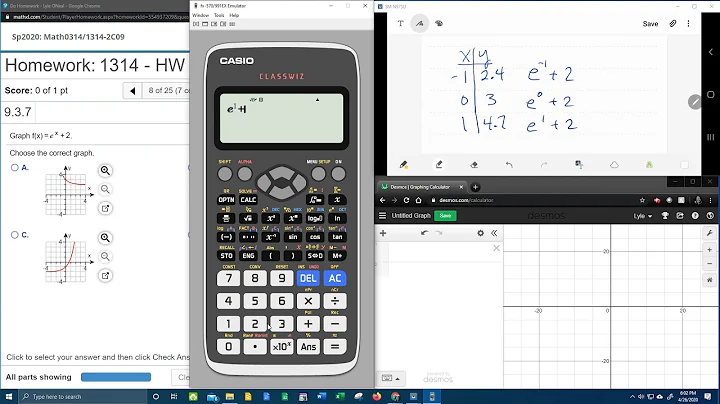Image resolution: width=720 pixels, height=404 pixels.
Task: Select the eraser tool in notes toolbar
Action: (x=474, y=164)
